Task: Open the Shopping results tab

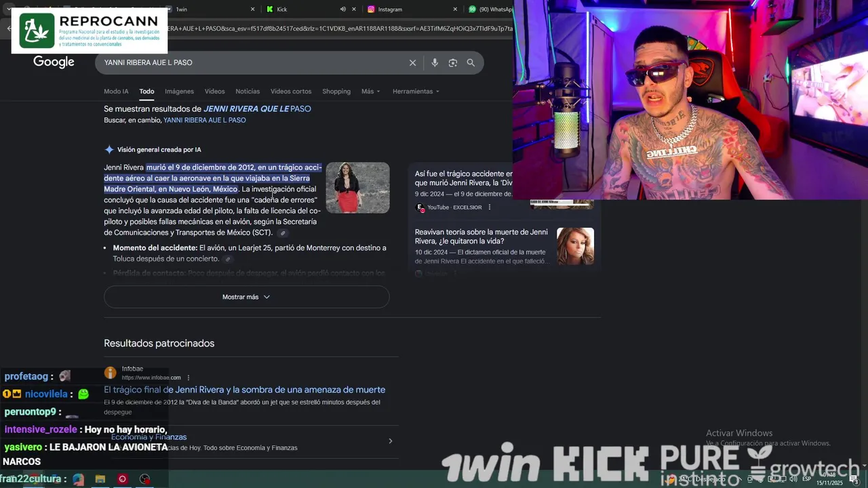Action: tap(336, 91)
